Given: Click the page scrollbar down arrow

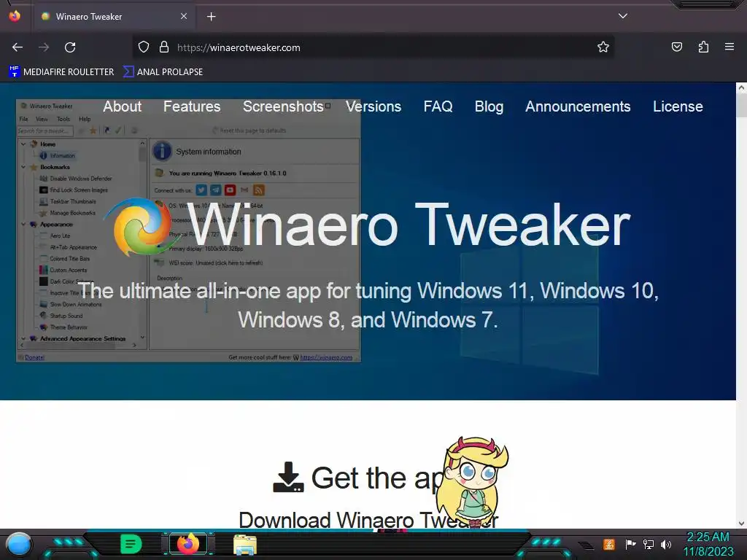Looking at the screenshot, I should pos(741,524).
